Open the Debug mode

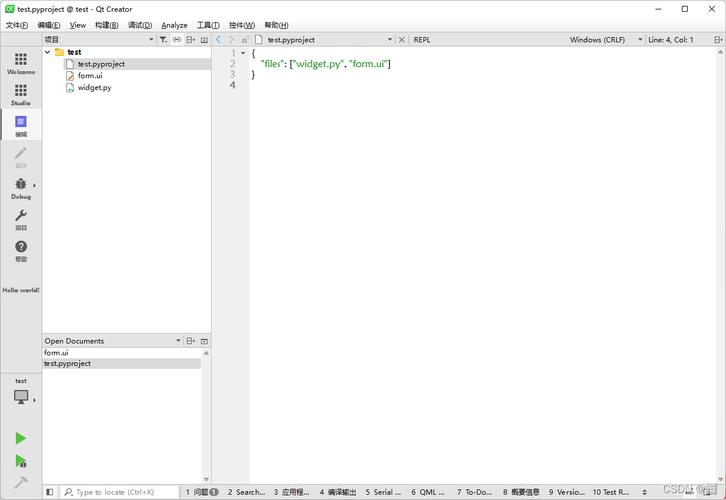click(21, 188)
